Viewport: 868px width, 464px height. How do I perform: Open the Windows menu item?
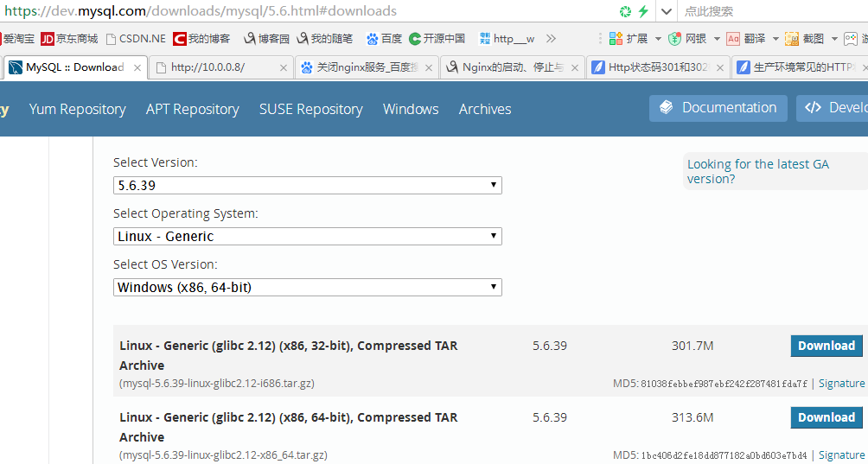click(411, 110)
